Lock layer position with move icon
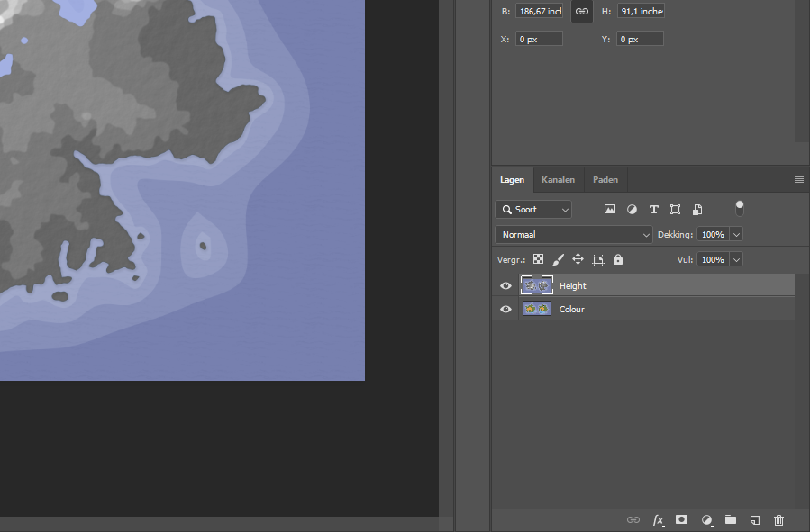This screenshot has width=810, height=532. pyautogui.click(x=578, y=259)
